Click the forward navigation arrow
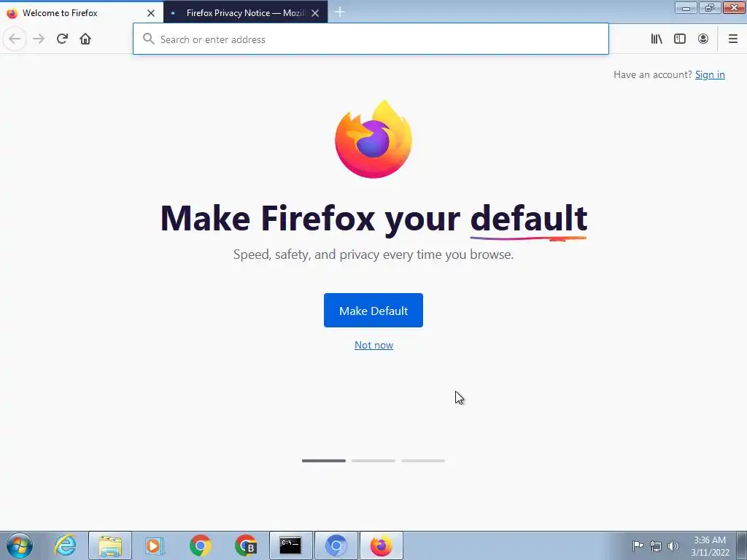Viewport: 747px width, 560px height. click(x=39, y=39)
